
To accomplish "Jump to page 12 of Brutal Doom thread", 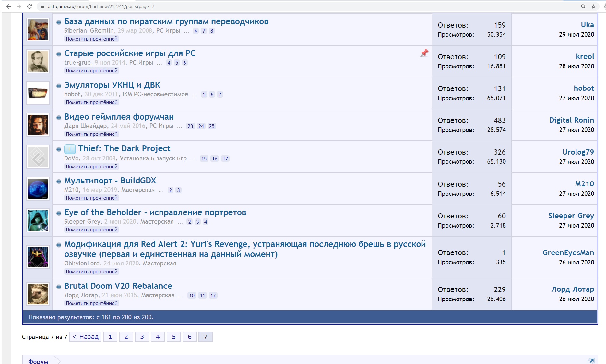I will pos(213,296).
